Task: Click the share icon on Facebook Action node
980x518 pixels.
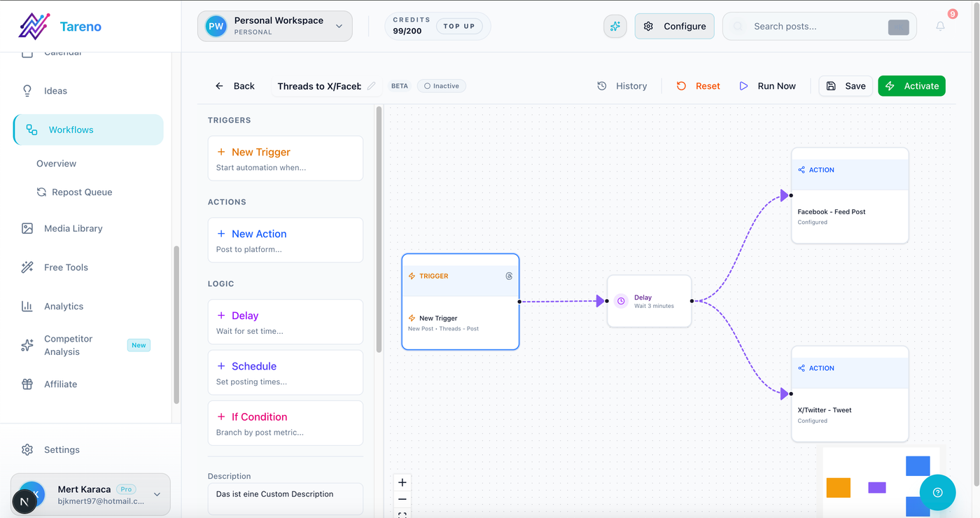Action: point(801,170)
